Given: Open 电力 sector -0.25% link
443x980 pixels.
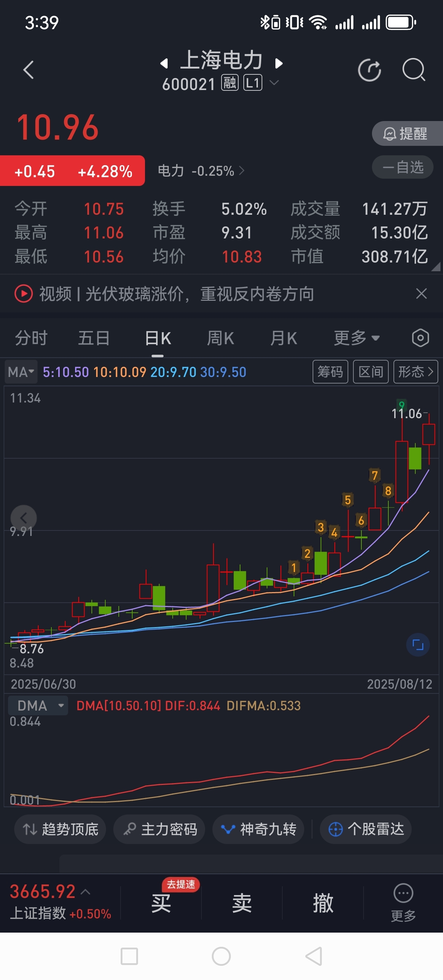Looking at the screenshot, I should pos(201,171).
